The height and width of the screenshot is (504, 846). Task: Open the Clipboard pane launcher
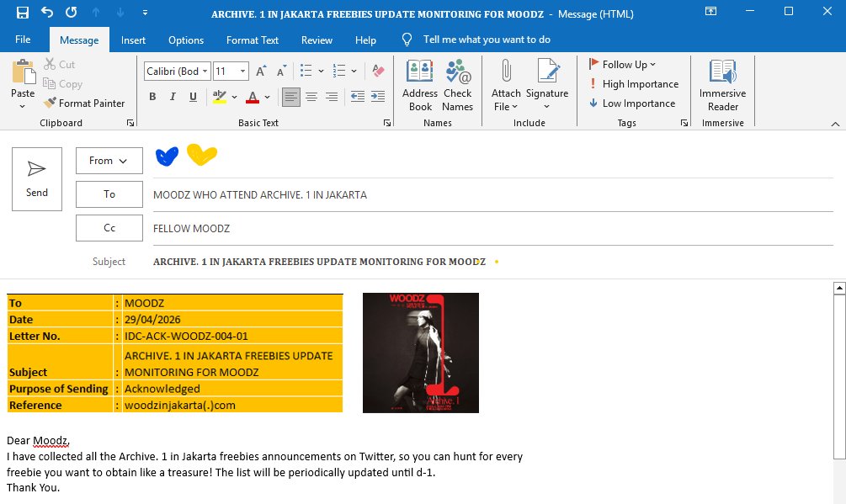click(x=130, y=123)
